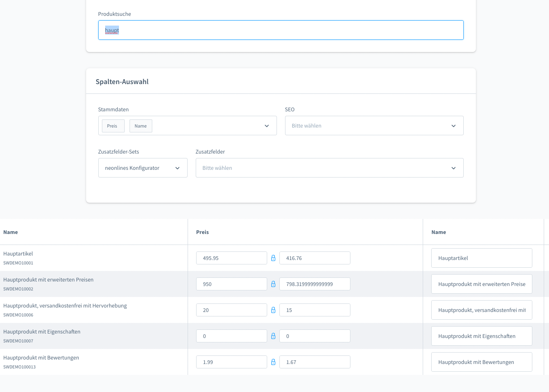The image size is (549, 392).
Task: Open the Zusatzfelder dropdown
Action: [x=329, y=168]
